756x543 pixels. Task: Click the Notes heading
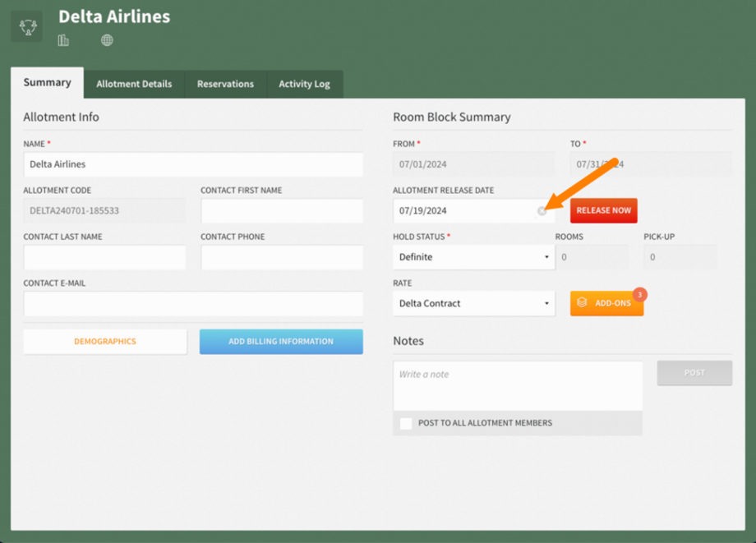coord(408,341)
